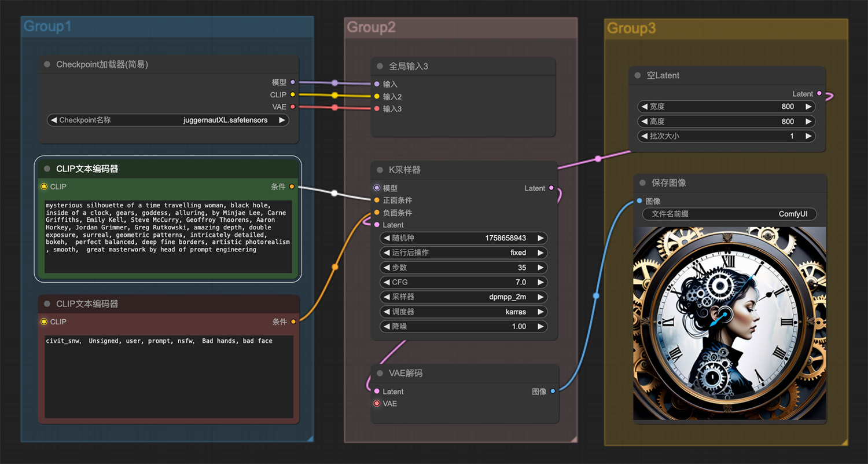This screenshot has width=868, height=464.
Task: Open the Checkpoint名称 combo showing juggernautXL.safetensors
Action: [x=168, y=120]
